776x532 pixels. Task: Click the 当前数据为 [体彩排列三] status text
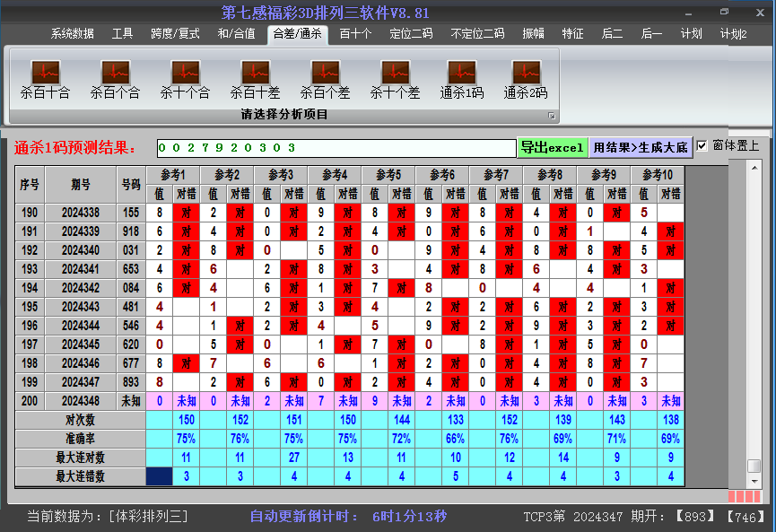coord(108,517)
